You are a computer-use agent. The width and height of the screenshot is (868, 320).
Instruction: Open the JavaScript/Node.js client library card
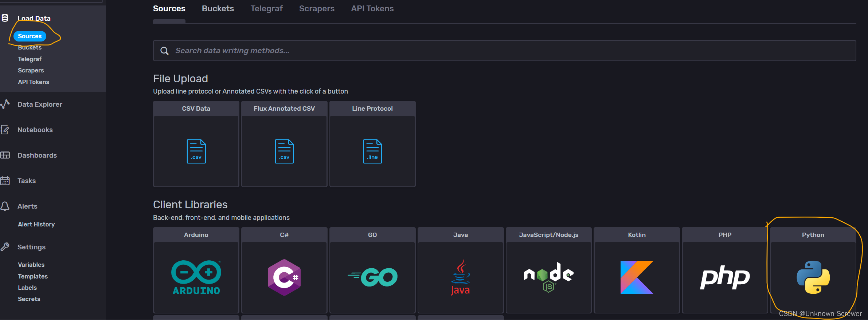coord(549,270)
